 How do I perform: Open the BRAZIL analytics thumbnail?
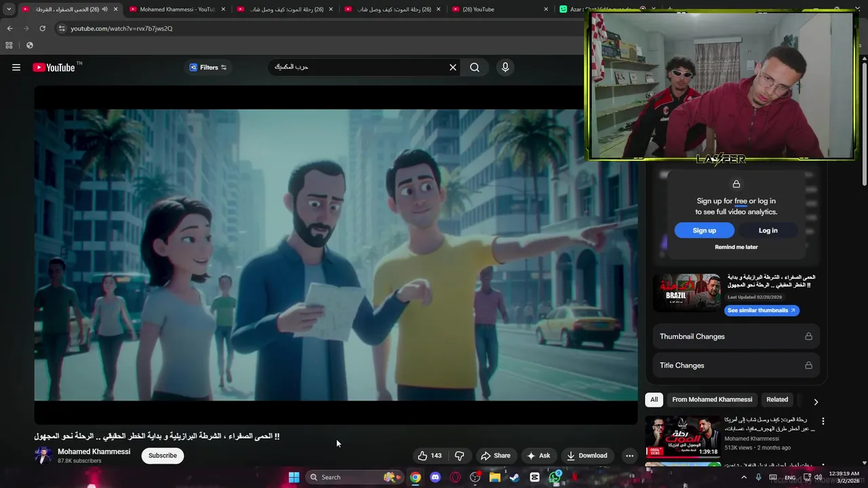(x=687, y=292)
